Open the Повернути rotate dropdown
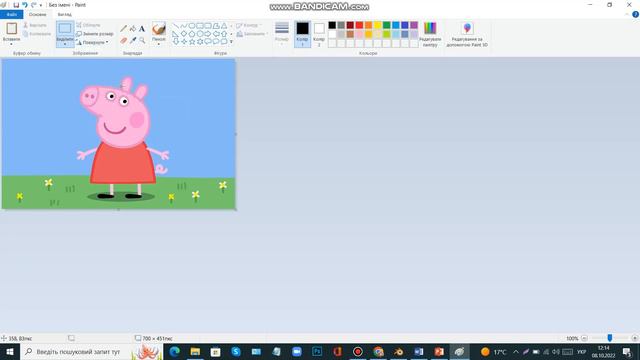 [x=93, y=42]
